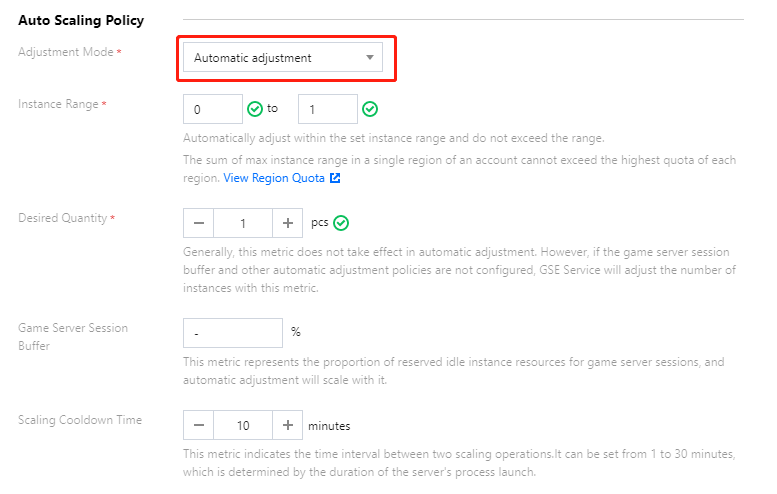Click the Desired Quantity value field
Screen dimensions: 777x494
click(243, 223)
